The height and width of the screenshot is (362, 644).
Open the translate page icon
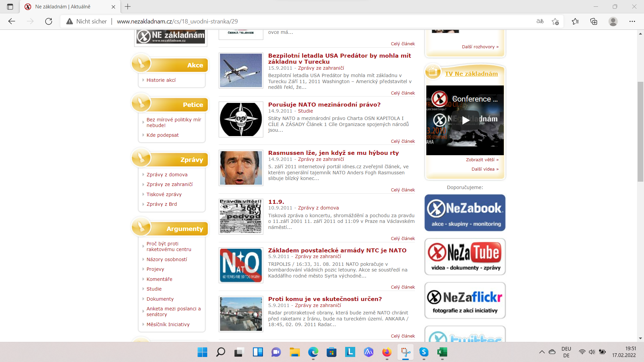[540, 21]
